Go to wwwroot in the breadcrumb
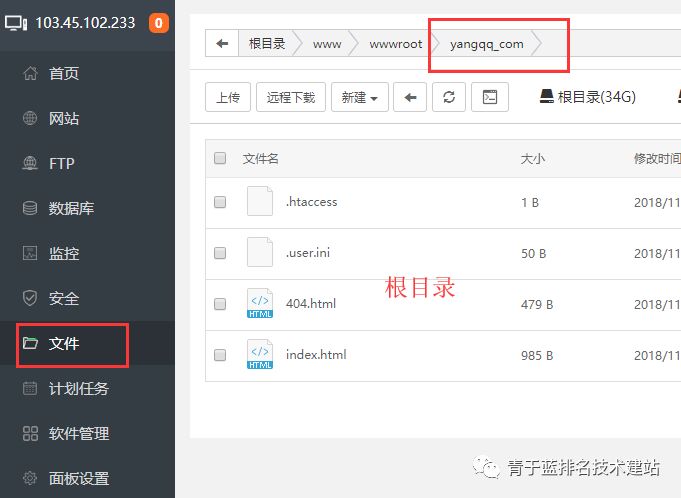This screenshot has width=681, height=498. (396, 44)
